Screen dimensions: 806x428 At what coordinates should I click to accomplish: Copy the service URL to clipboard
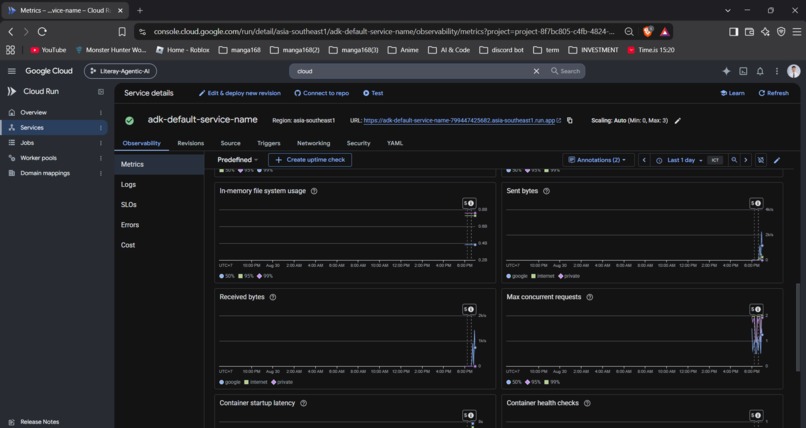tap(570, 120)
